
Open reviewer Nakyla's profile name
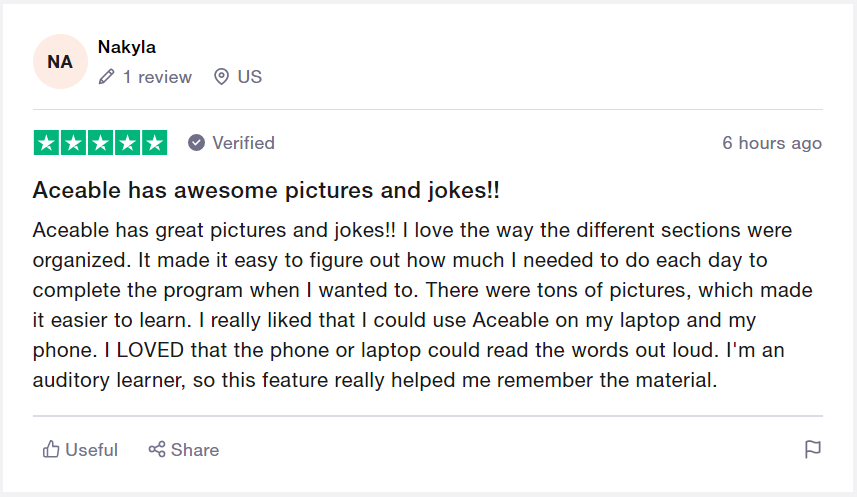pyautogui.click(x=127, y=47)
